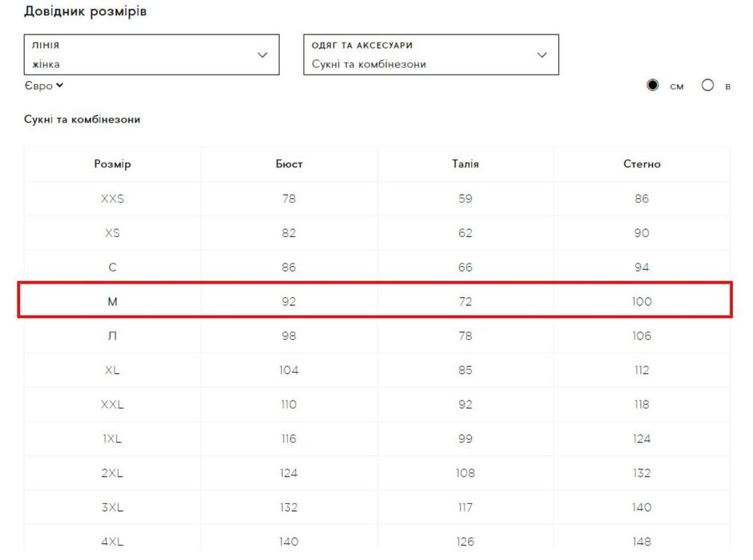Viewport: 753px width, 560px height.
Task: Click the bust value 98 for size Л
Action: (x=289, y=336)
